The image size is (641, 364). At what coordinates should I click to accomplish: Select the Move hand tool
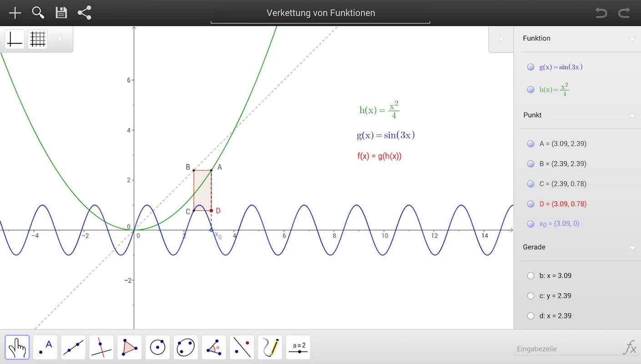(x=17, y=348)
